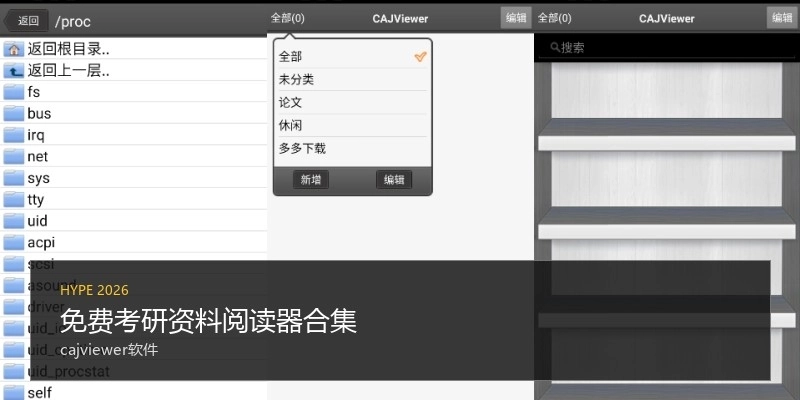This screenshot has height=400, width=800.
Task: Click 新增 button in category popup
Action: [x=311, y=180]
